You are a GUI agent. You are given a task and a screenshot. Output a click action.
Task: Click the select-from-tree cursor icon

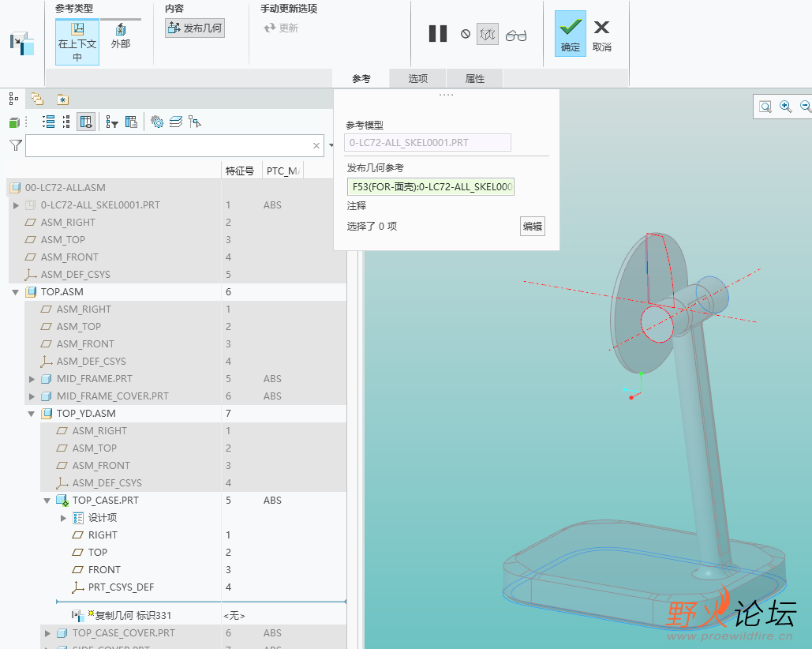[x=195, y=122]
